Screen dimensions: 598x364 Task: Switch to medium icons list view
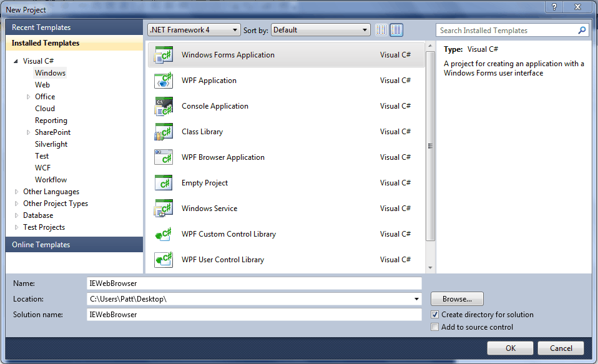pyautogui.click(x=396, y=30)
